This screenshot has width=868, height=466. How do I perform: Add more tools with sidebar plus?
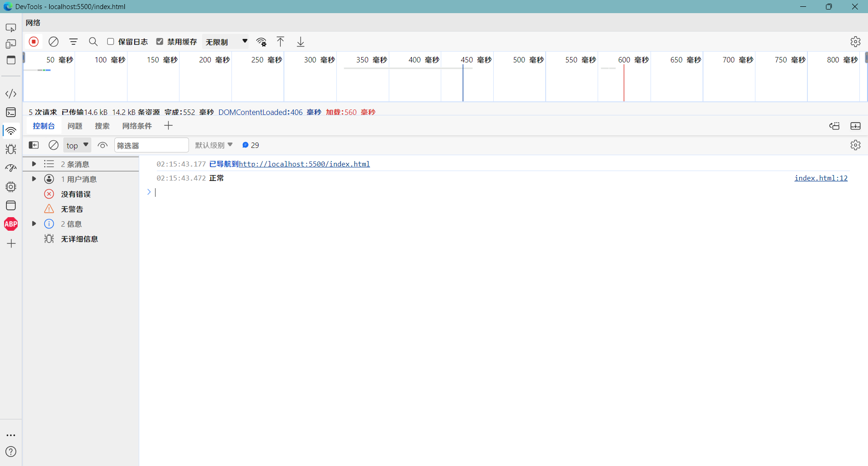pyautogui.click(x=11, y=243)
